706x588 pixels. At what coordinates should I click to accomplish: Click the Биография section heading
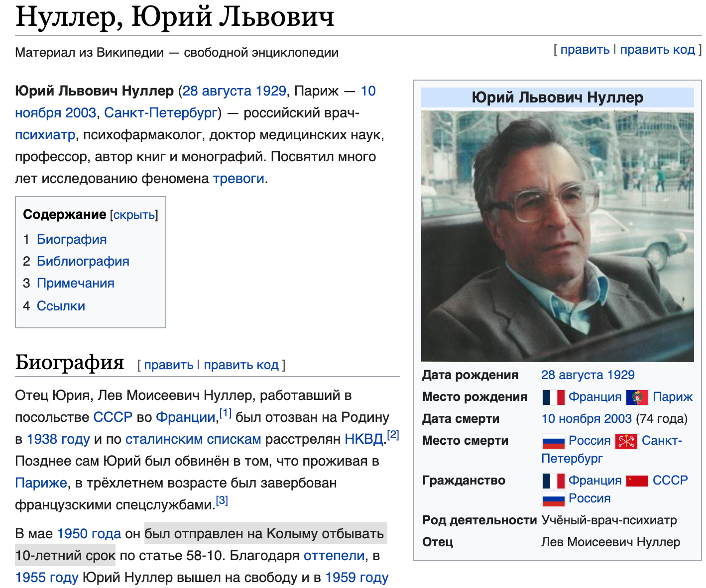coord(70,362)
